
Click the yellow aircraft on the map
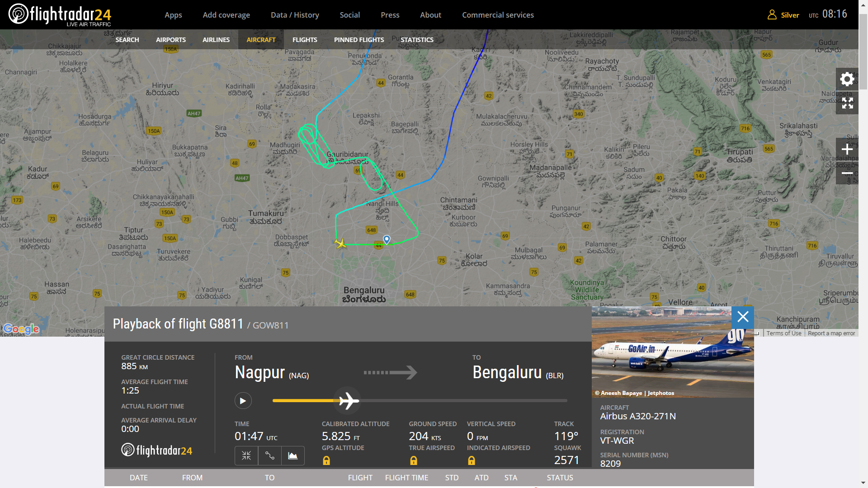tap(340, 244)
